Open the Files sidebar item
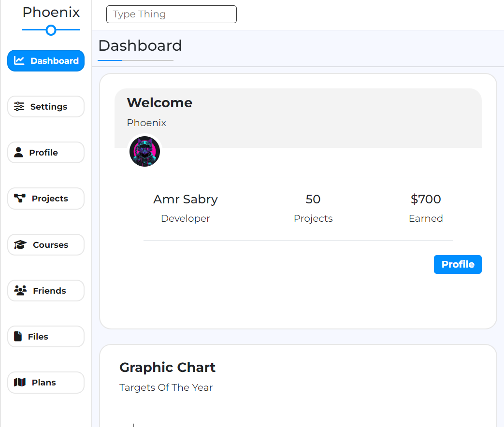The width and height of the screenshot is (504, 427). (x=46, y=336)
